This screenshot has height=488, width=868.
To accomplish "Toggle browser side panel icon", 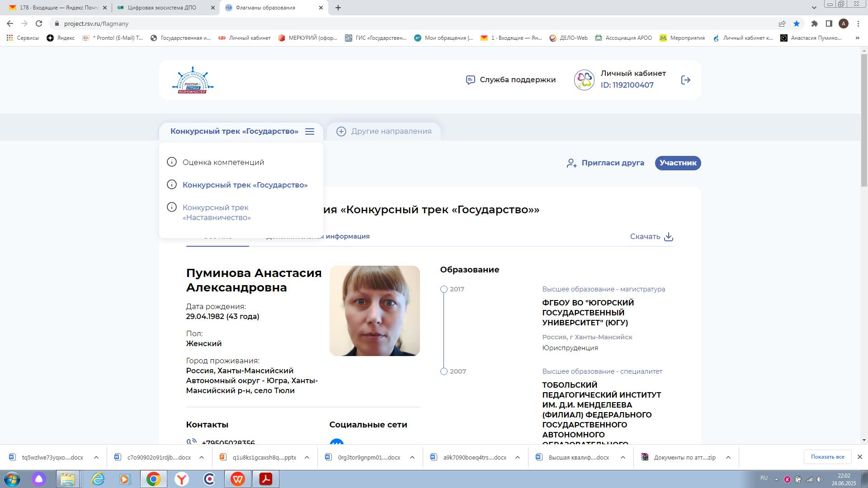I will pyautogui.click(x=829, y=23).
